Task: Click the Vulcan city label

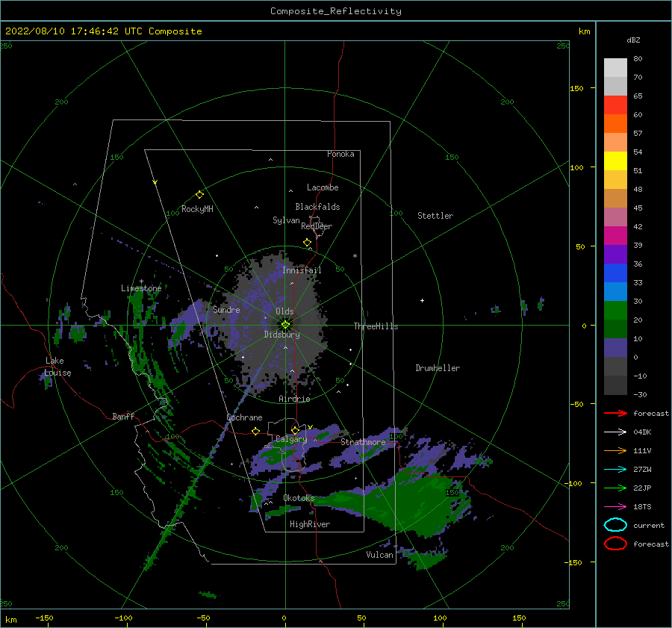Action: pos(379,555)
